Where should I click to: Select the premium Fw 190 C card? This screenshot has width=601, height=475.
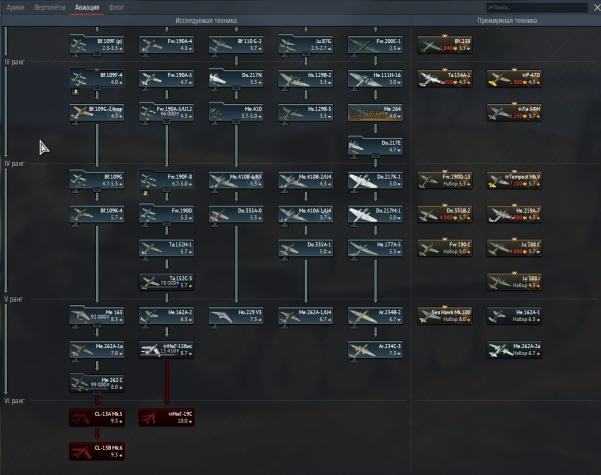445,248
